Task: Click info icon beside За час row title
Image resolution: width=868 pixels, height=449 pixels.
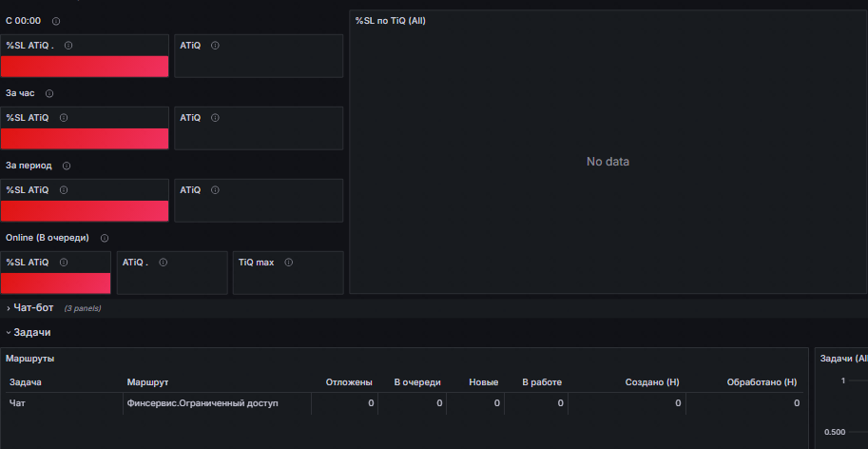Action: click(x=49, y=93)
